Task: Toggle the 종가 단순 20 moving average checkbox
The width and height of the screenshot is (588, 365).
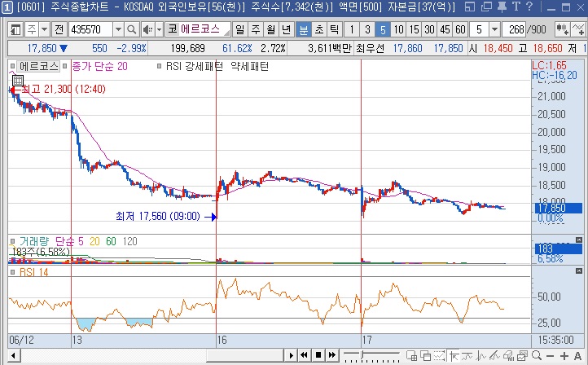Action: click(x=65, y=66)
